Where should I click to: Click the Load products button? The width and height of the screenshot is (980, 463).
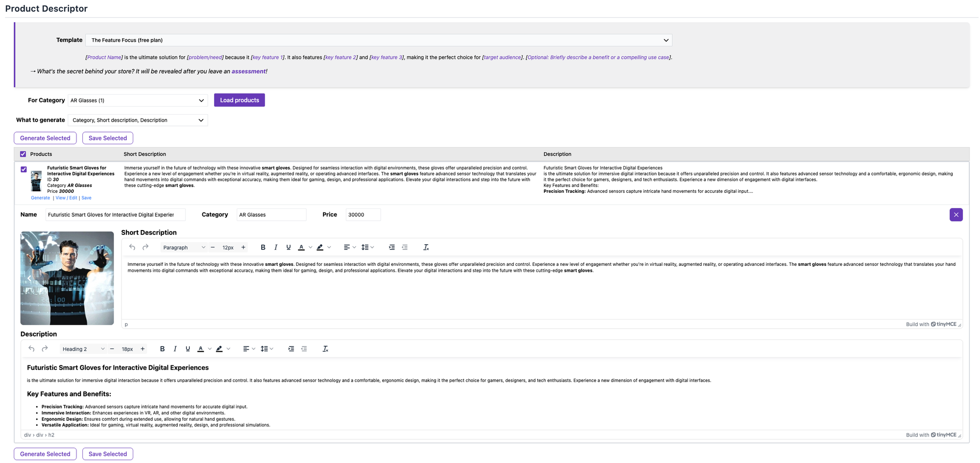239,100
